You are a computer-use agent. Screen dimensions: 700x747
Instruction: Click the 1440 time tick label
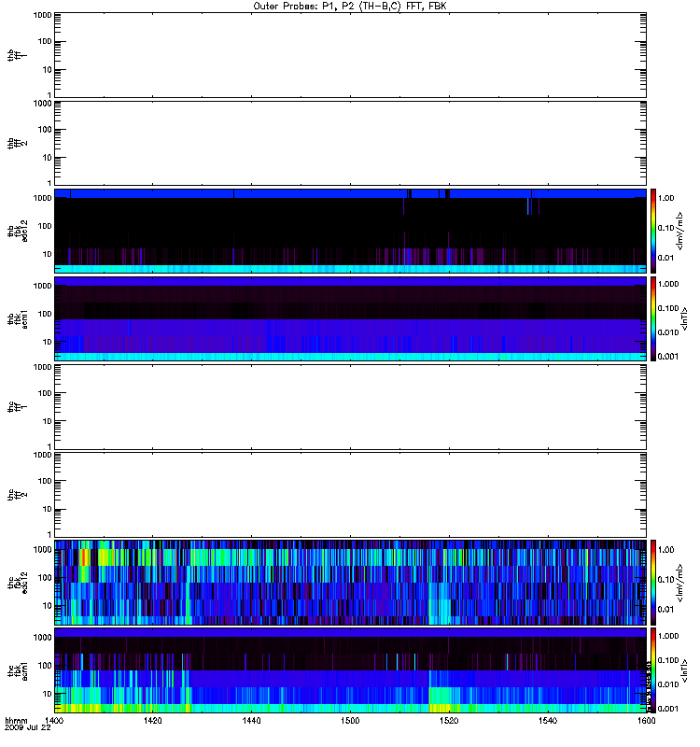(x=251, y=721)
